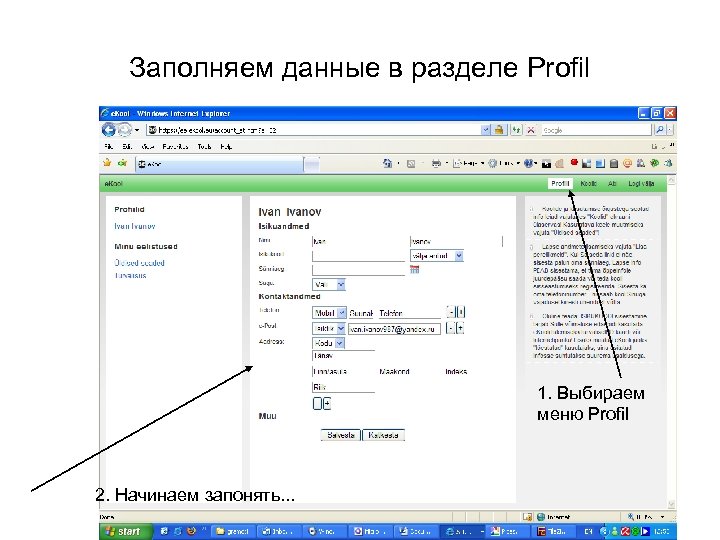Open the Edit menu
The width and height of the screenshot is (720, 540).
127,146
